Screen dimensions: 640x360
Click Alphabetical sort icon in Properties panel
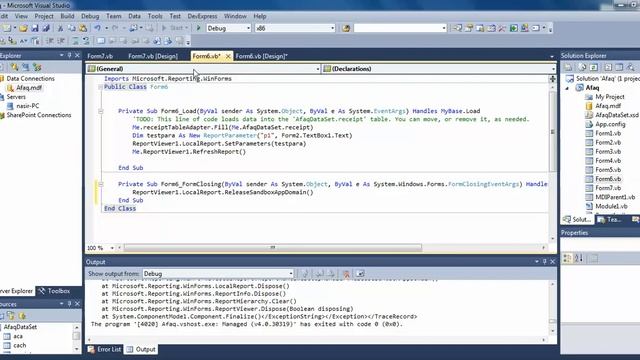point(579,258)
